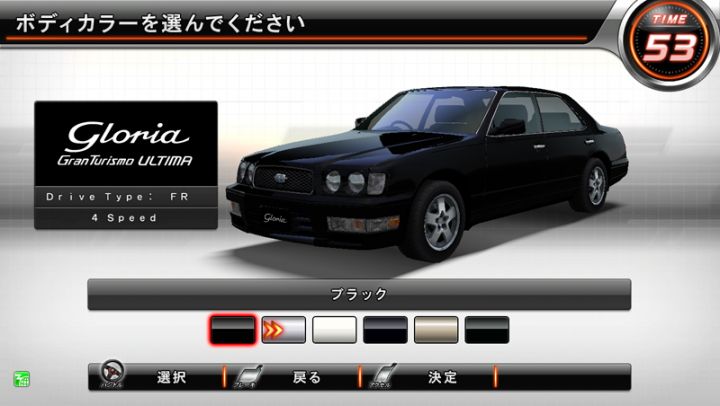The image size is (720, 406).
Task: Click the accelerator pedal icon beside 決定
Action: point(385,376)
